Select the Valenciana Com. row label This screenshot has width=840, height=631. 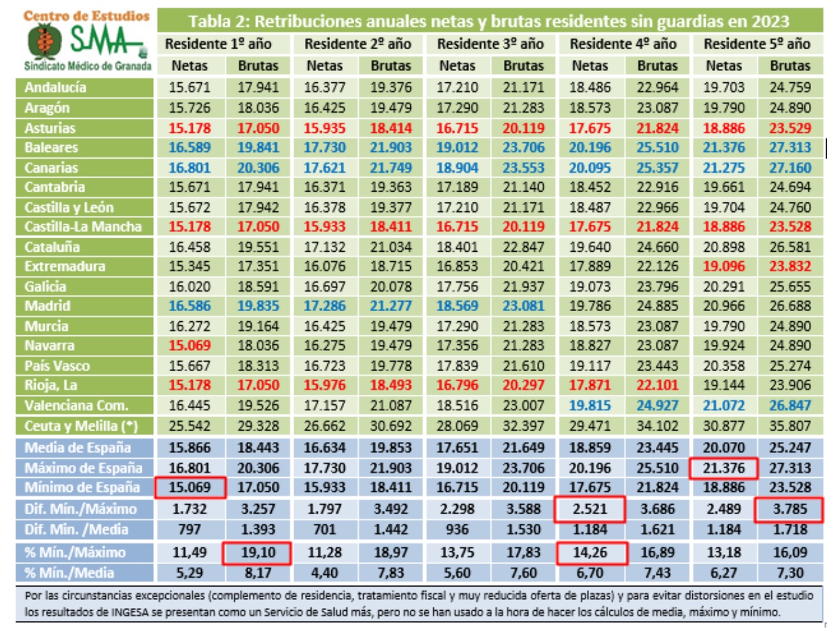(x=76, y=406)
